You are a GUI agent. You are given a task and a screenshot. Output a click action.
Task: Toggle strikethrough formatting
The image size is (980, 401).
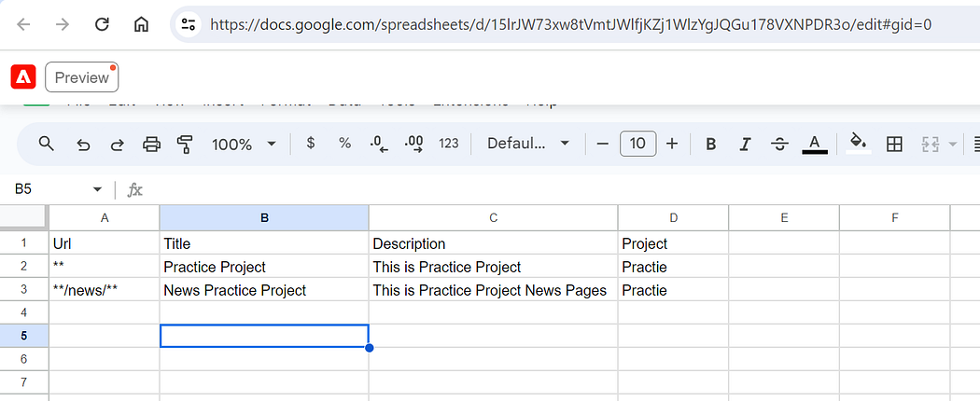pyautogui.click(x=779, y=145)
